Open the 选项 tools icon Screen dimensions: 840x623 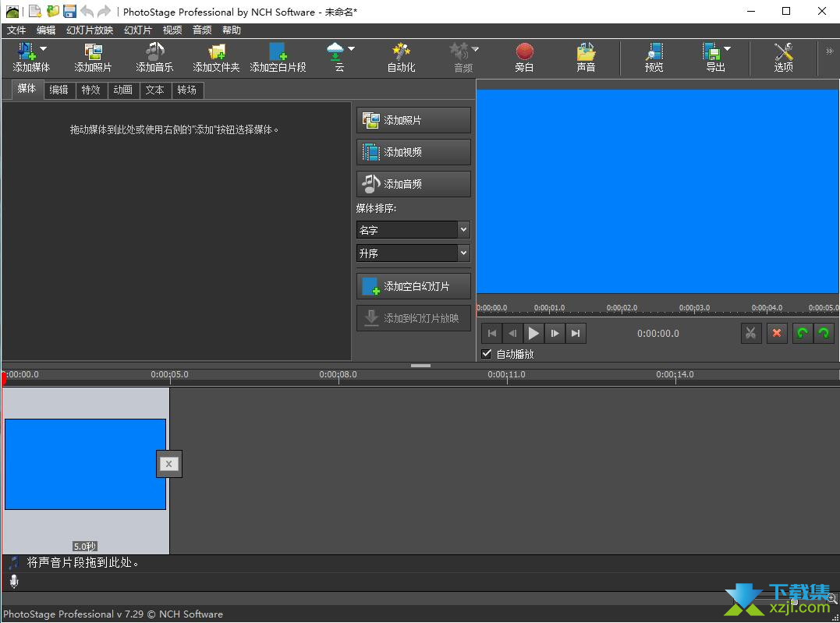click(783, 57)
